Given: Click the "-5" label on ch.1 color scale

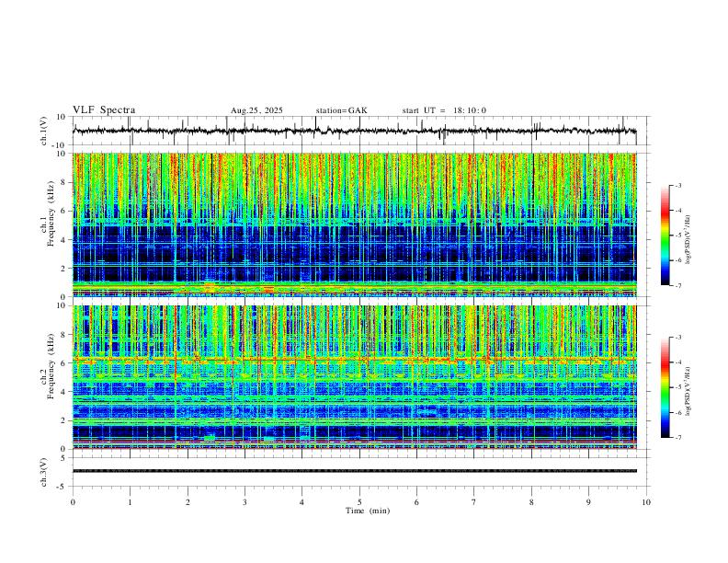Looking at the screenshot, I should 678,236.
